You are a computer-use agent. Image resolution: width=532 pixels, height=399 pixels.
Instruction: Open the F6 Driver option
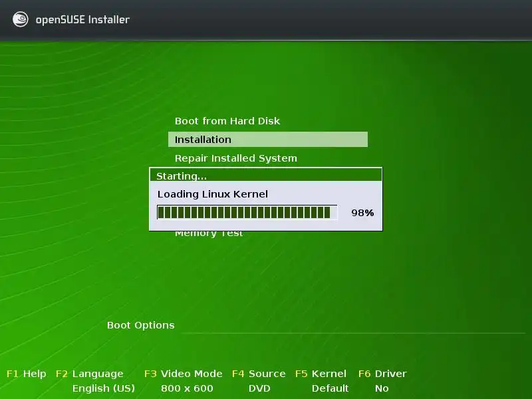click(x=382, y=374)
